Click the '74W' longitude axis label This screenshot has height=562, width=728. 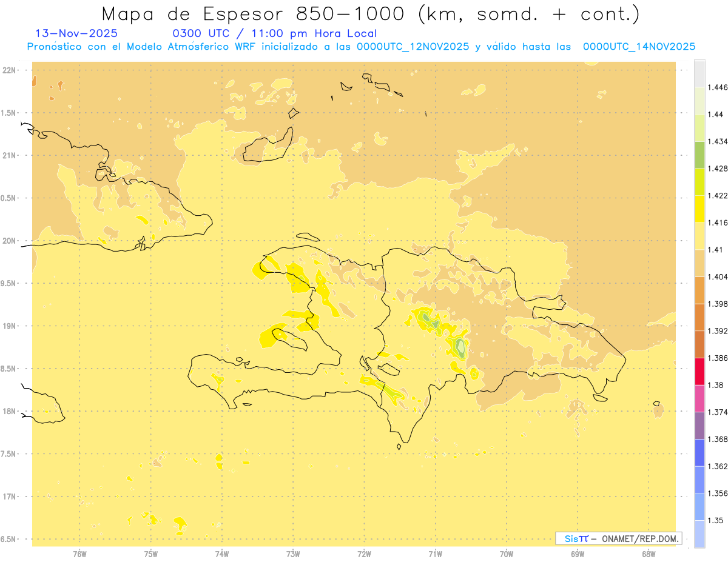point(222,554)
